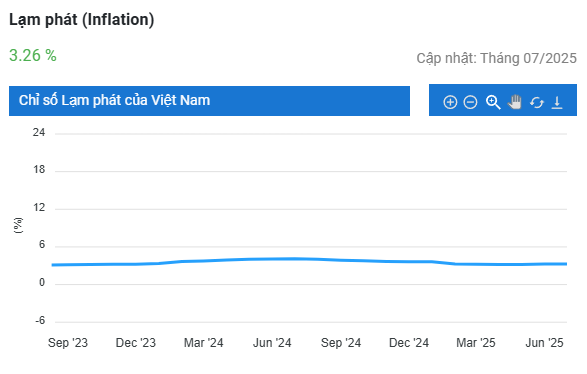Click the Dec '23 x-axis label
Image resolution: width=587 pixels, height=374 pixels.
click(136, 343)
